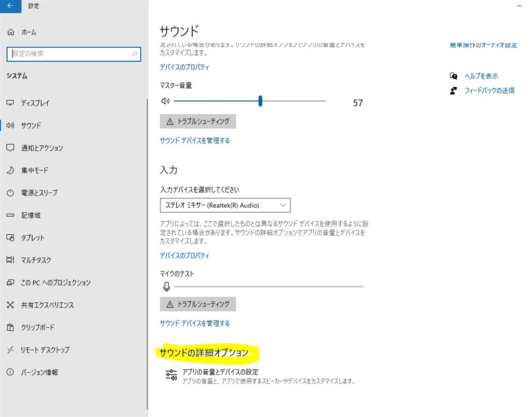Click output トラブルシューティング button below volume
This screenshot has height=417, width=532.
[198, 122]
